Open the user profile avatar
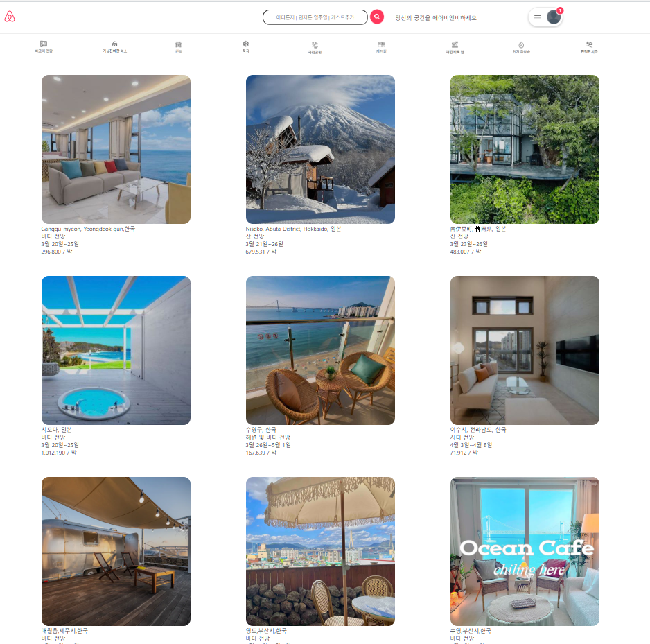This screenshot has width=650, height=644. 554,17
